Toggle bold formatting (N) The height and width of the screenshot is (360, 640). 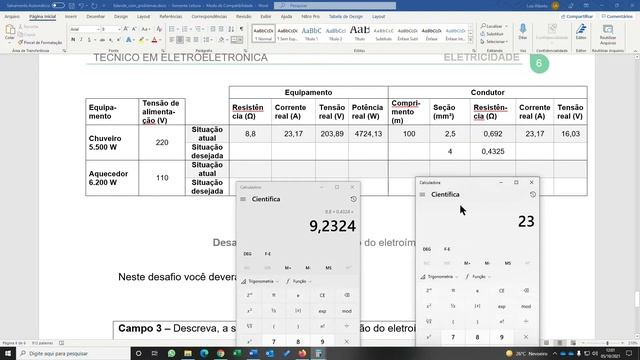pyautogui.click(x=73, y=40)
